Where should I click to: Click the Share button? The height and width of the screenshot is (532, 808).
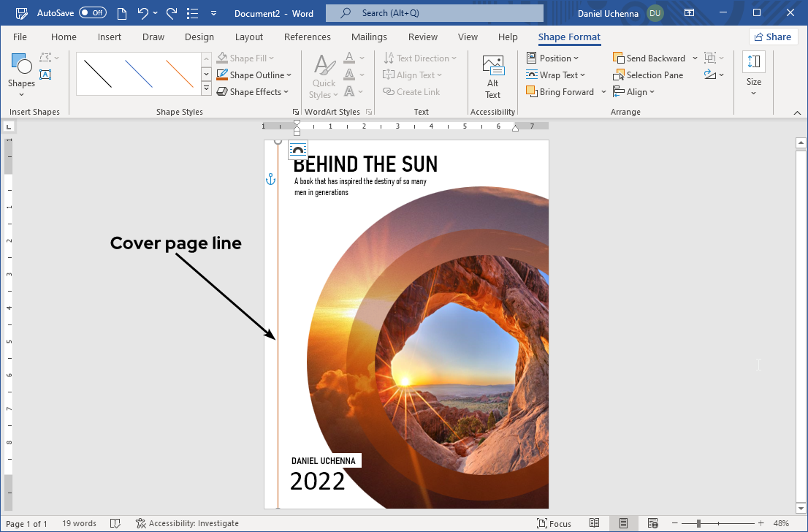773,37
